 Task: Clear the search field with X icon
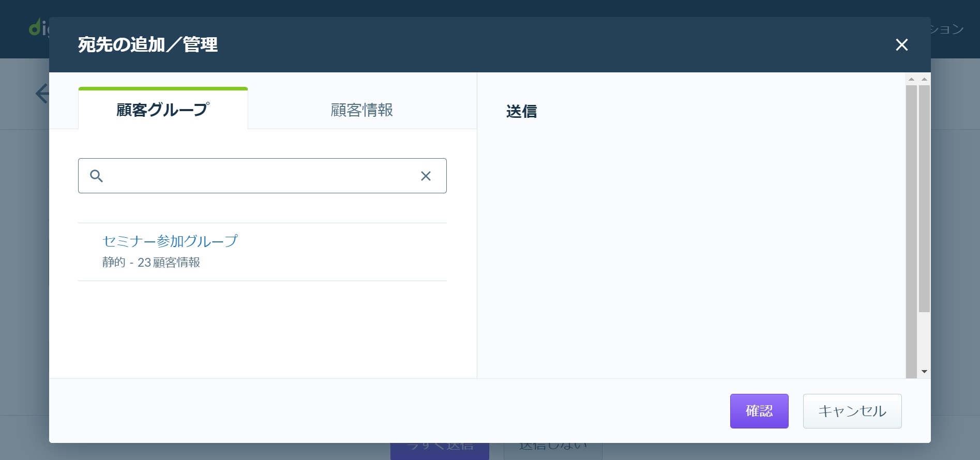click(426, 176)
